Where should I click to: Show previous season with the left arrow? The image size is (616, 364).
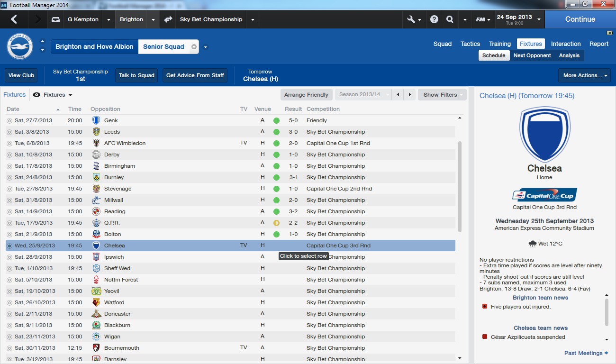[x=398, y=95]
